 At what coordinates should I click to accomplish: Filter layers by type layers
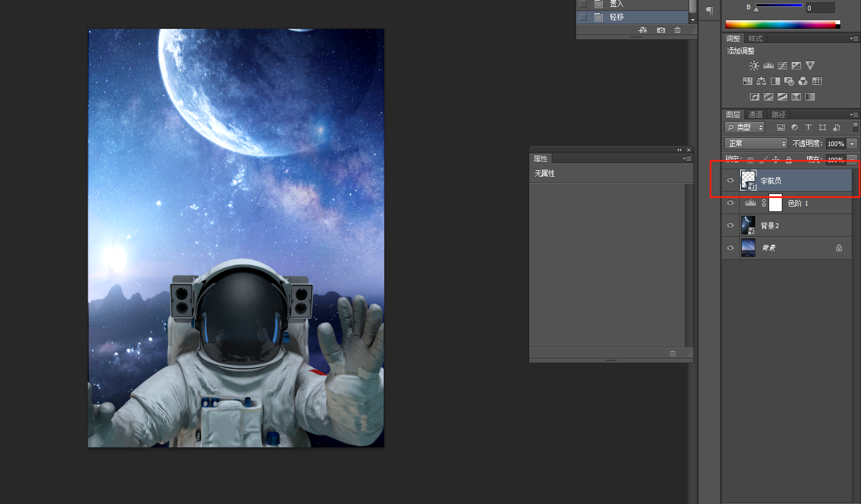click(x=808, y=128)
